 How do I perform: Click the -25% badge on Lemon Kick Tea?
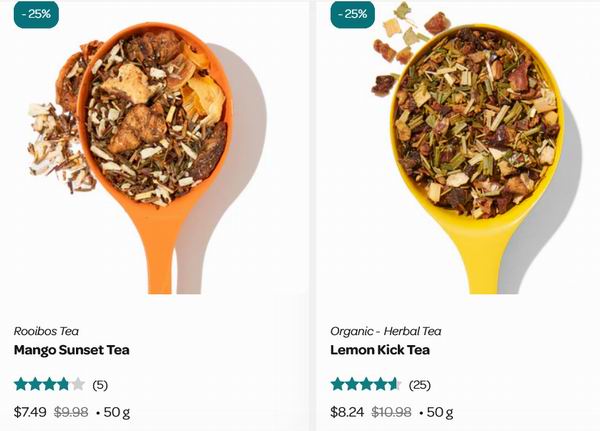[x=353, y=14]
